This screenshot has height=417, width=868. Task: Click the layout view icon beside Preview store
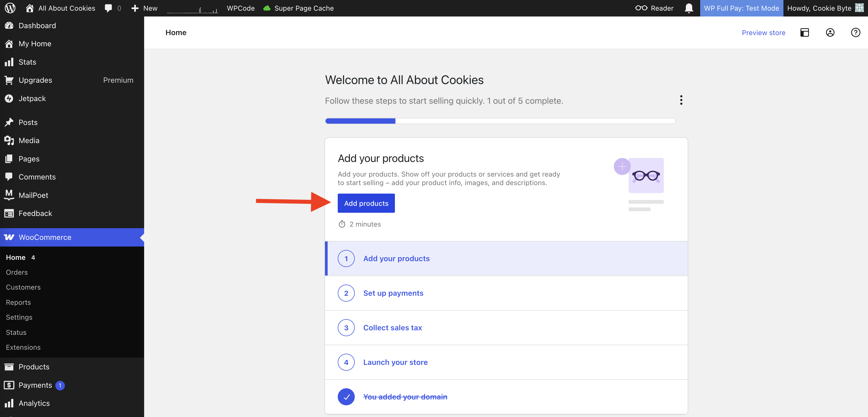click(805, 32)
